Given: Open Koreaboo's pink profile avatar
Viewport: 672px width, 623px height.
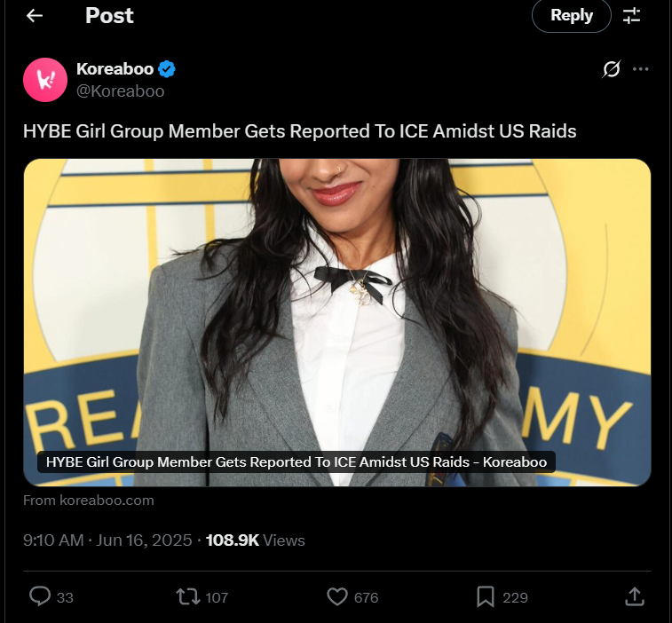Looking at the screenshot, I should (45, 80).
